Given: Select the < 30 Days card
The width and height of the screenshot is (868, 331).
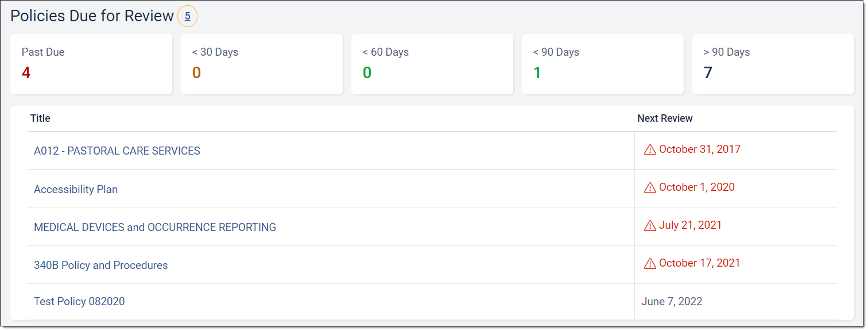Looking at the screenshot, I should pyautogui.click(x=261, y=64).
